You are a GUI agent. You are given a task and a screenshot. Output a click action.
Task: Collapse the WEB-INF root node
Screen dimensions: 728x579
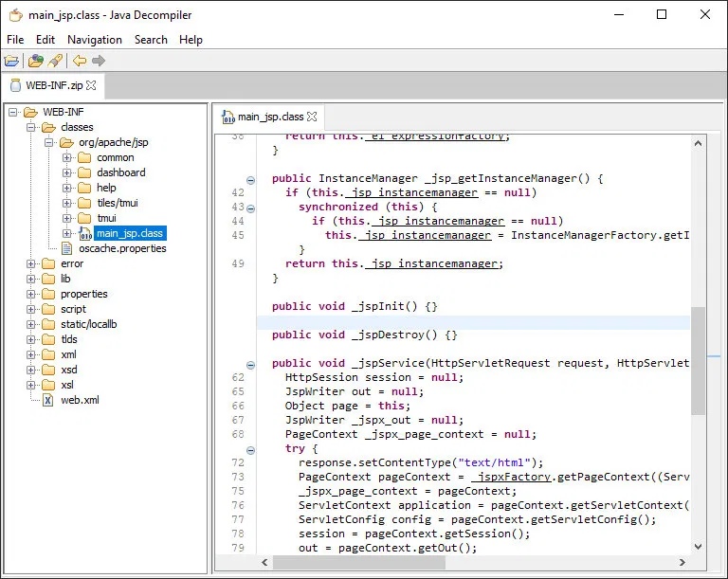(x=13, y=113)
